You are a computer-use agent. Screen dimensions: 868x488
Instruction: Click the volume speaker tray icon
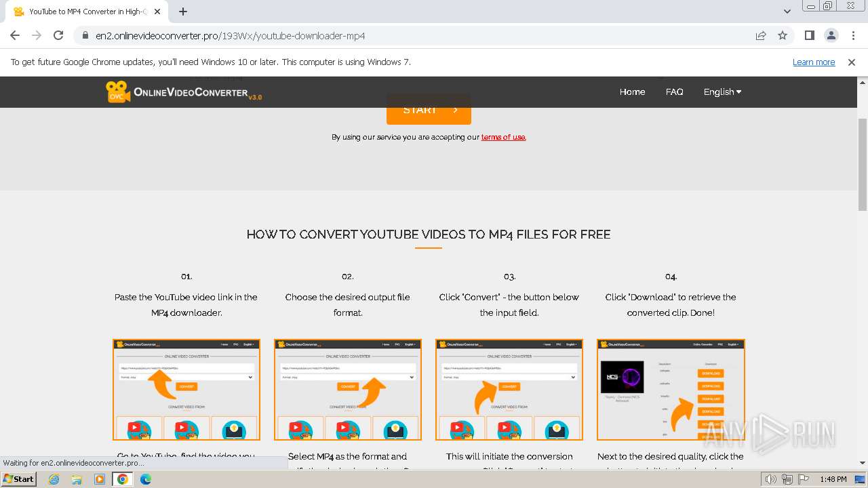[x=772, y=479]
